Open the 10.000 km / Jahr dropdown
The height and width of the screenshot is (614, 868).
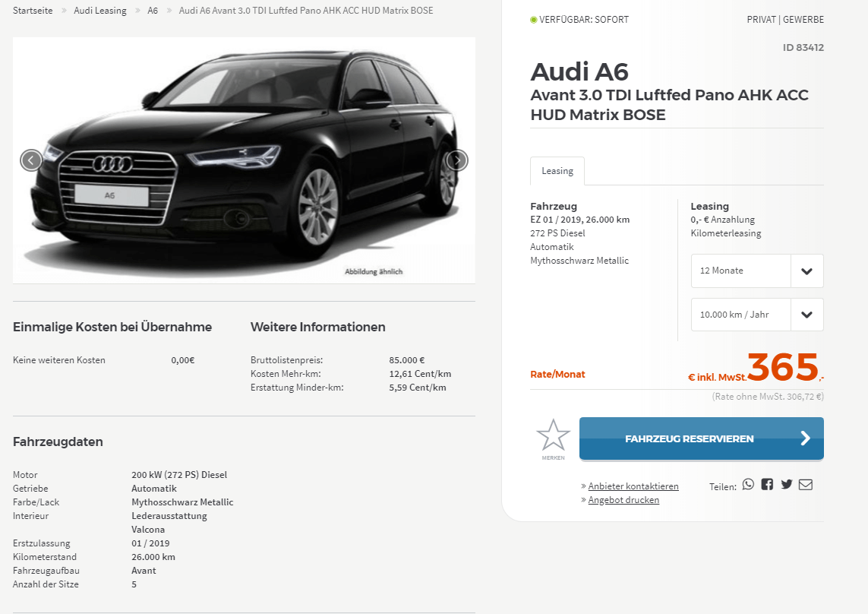click(756, 315)
